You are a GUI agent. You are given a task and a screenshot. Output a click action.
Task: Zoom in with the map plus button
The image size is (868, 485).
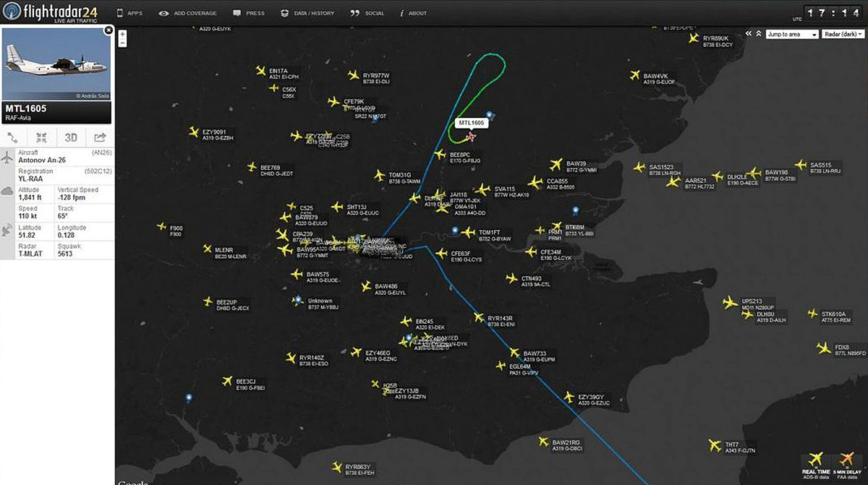coord(123,34)
